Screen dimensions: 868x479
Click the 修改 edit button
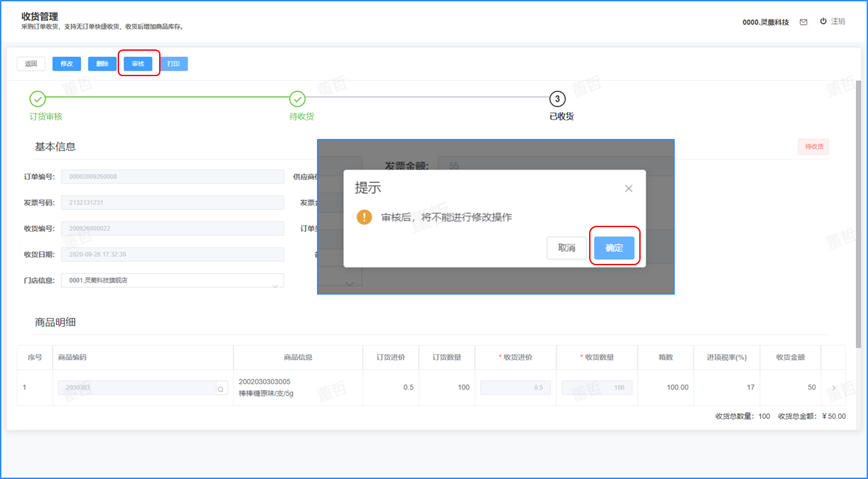tap(66, 63)
